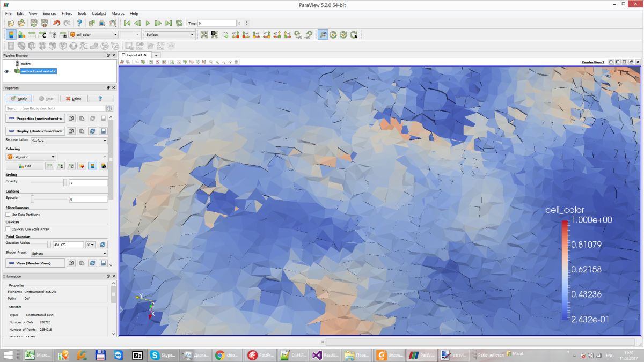
Task: Toggle visibility eye for unstructured-out.vtk
Action: click(x=7, y=71)
